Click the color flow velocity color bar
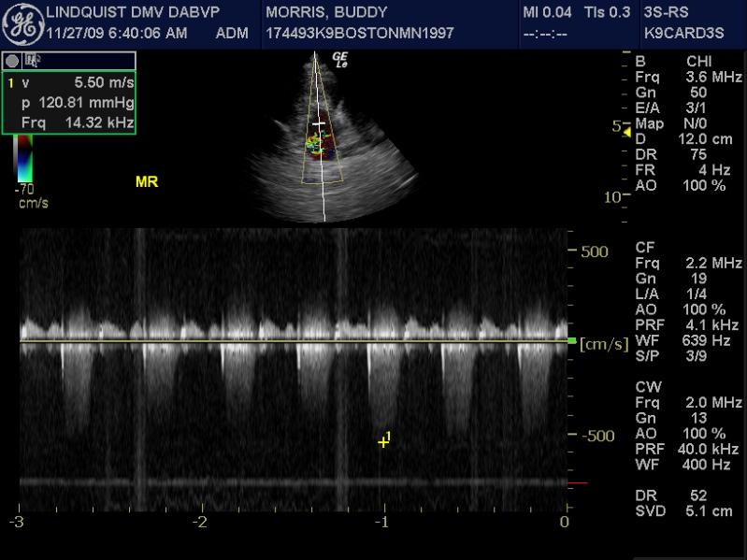 24,157
